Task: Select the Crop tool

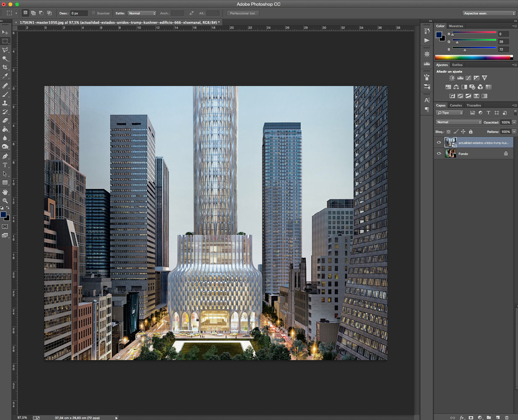Action: click(5, 67)
